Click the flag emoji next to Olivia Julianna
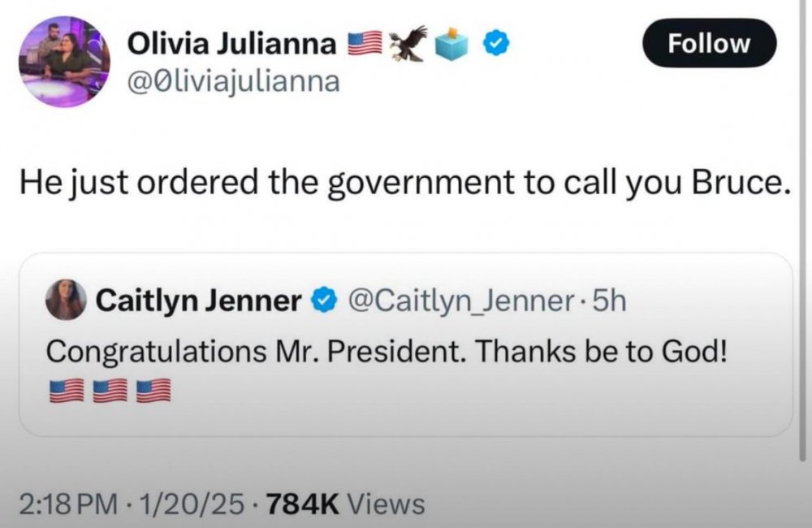Screen dimensions: 812x528 coord(365,43)
